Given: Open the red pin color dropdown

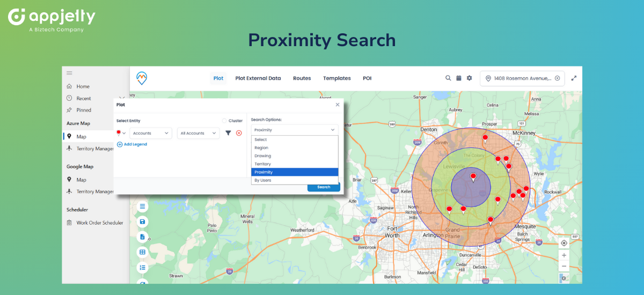Looking at the screenshot, I should [x=121, y=133].
